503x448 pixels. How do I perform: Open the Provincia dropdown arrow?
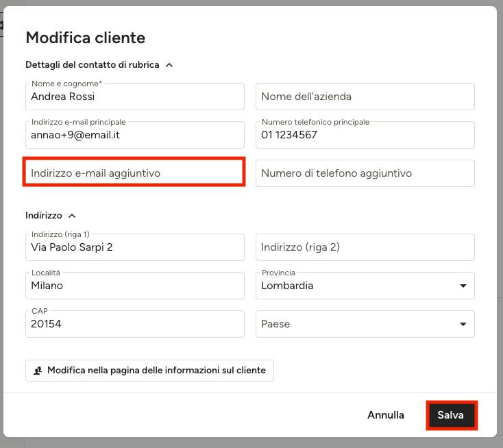tap(463, 286)
